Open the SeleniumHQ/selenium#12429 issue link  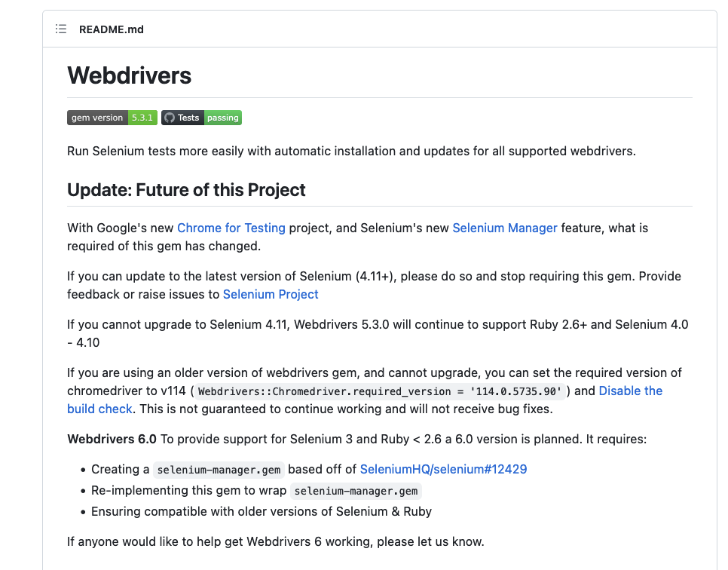(443, 469)
